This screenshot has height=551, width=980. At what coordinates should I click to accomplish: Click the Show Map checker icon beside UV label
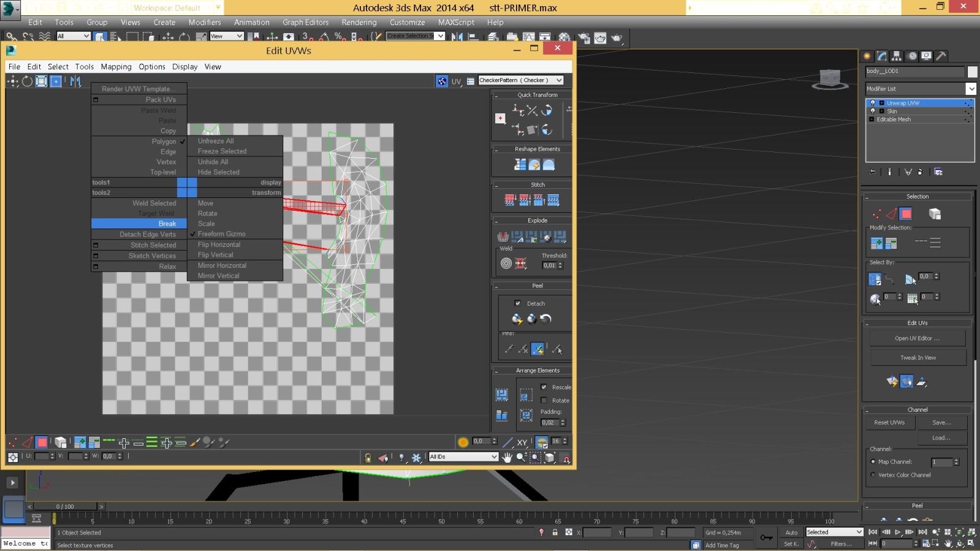[x=442, y=81]
